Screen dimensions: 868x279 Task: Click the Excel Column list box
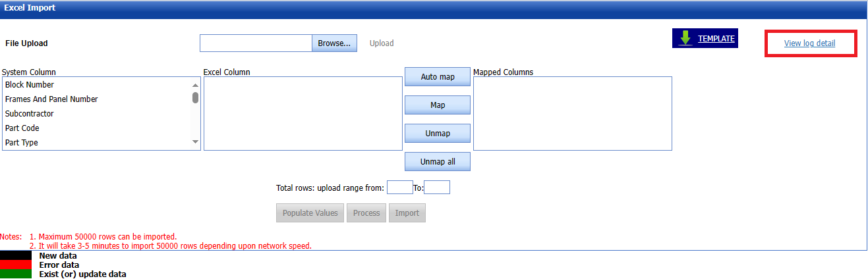[303, 113]
